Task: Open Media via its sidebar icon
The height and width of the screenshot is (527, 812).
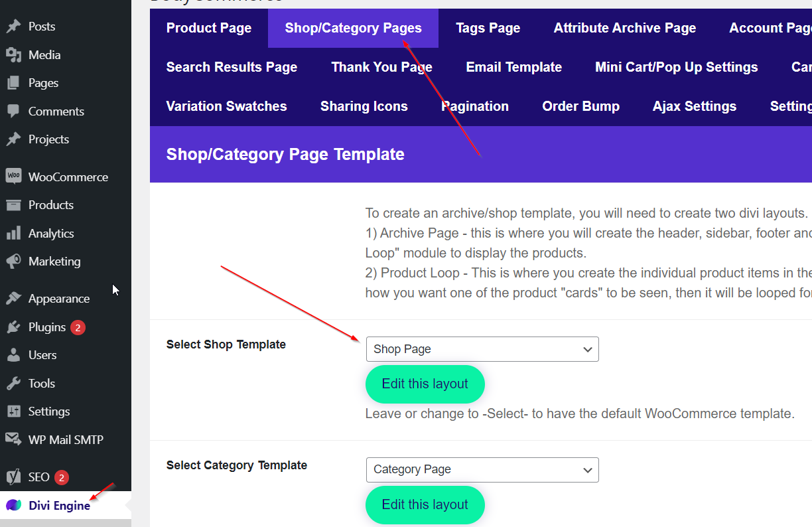Action: pyautogui.click(x=13, y=55)
